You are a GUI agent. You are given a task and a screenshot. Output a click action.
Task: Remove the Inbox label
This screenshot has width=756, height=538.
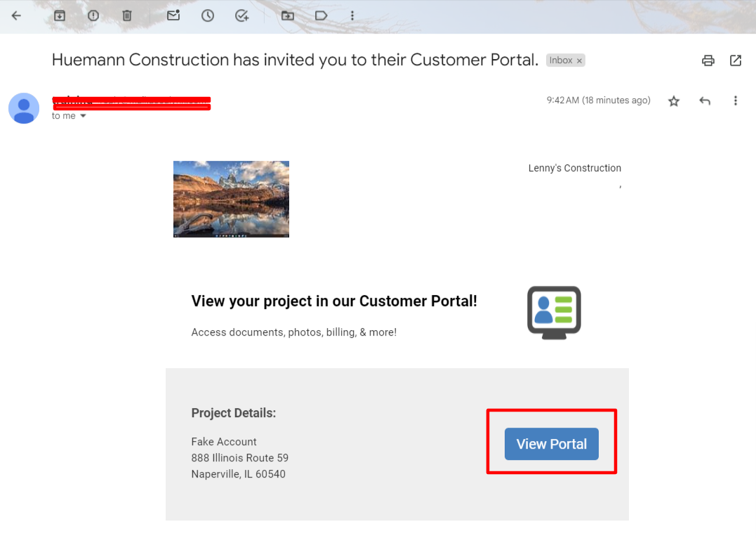click(580, 61)
